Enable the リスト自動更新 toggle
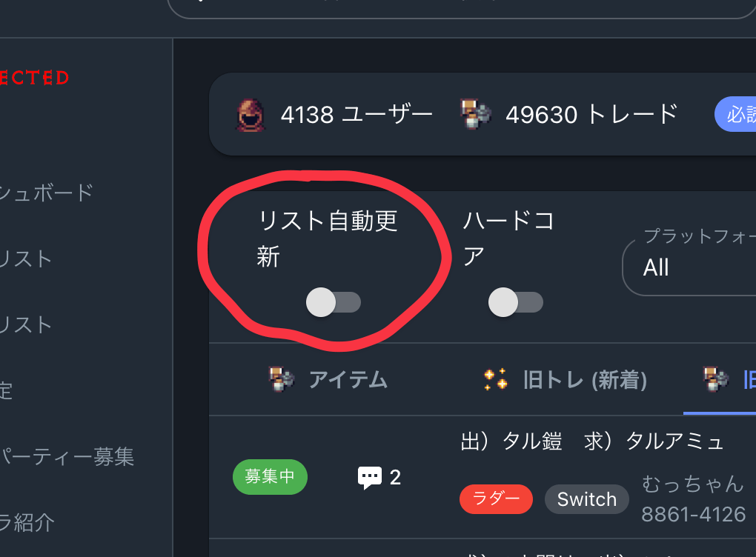This screenshot has width=756, height=557. point(334,302)
